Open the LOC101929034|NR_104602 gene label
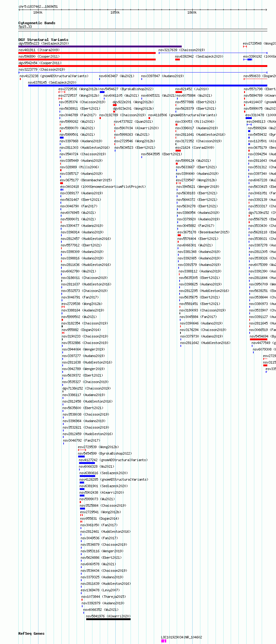 click(181, 637)
